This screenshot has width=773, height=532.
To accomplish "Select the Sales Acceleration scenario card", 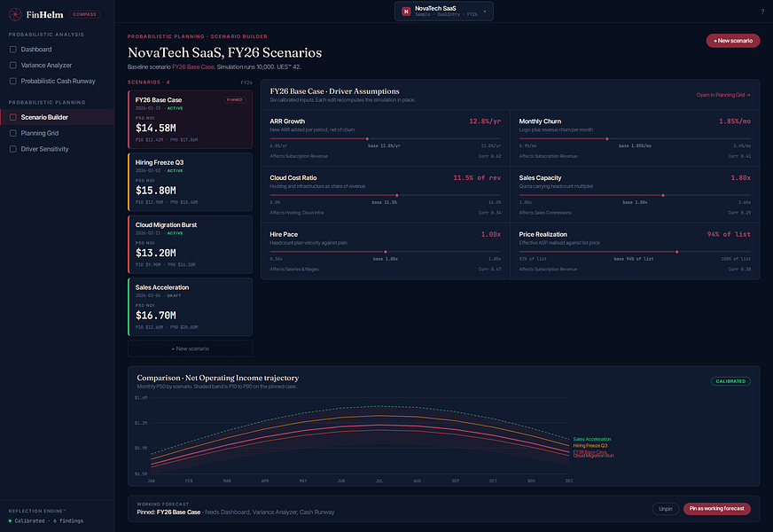I will point(191,307).
